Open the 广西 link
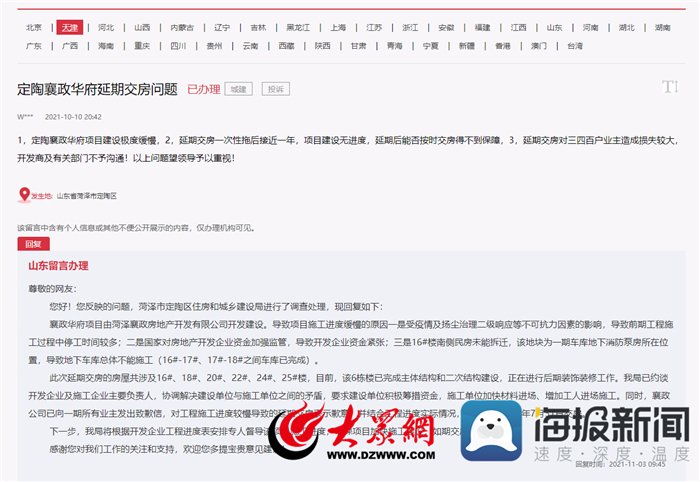Image resolution: width=700 pixels, height=482 pixels. tap(70, 46)
